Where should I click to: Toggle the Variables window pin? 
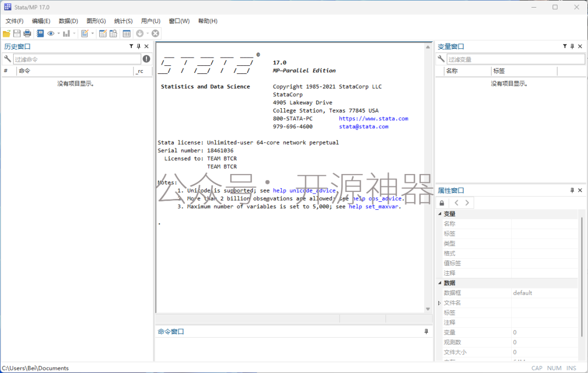point(572,46)
